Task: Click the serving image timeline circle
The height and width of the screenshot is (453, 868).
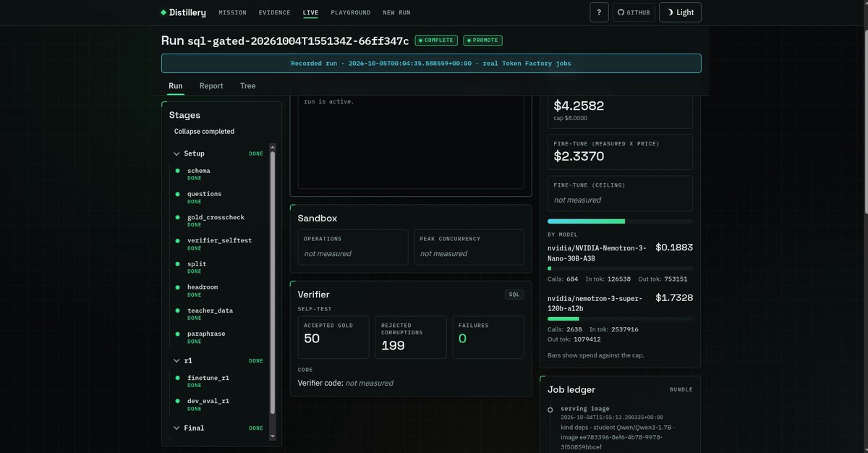Action: [x=550, y=410]
